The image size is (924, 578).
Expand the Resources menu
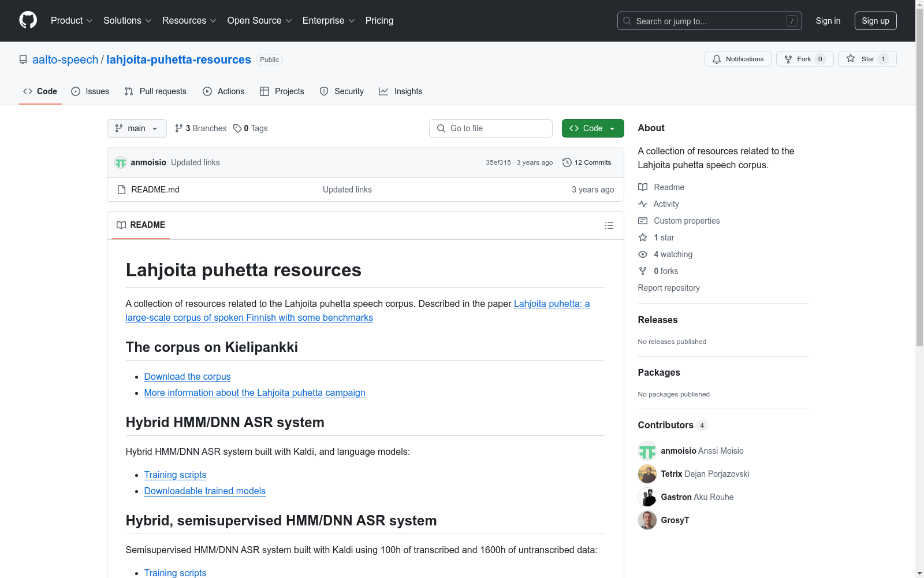pyautogui.click(x=189, y=20)
